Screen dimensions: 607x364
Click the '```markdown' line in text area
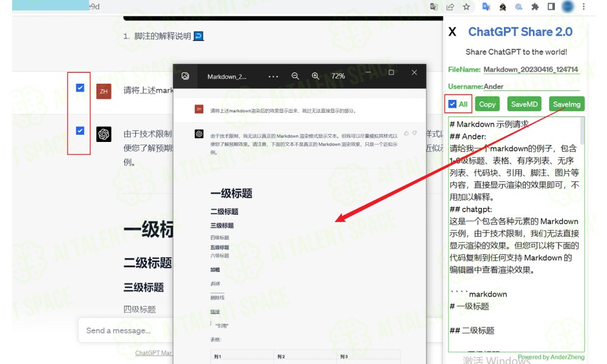[x=479, y=294]
